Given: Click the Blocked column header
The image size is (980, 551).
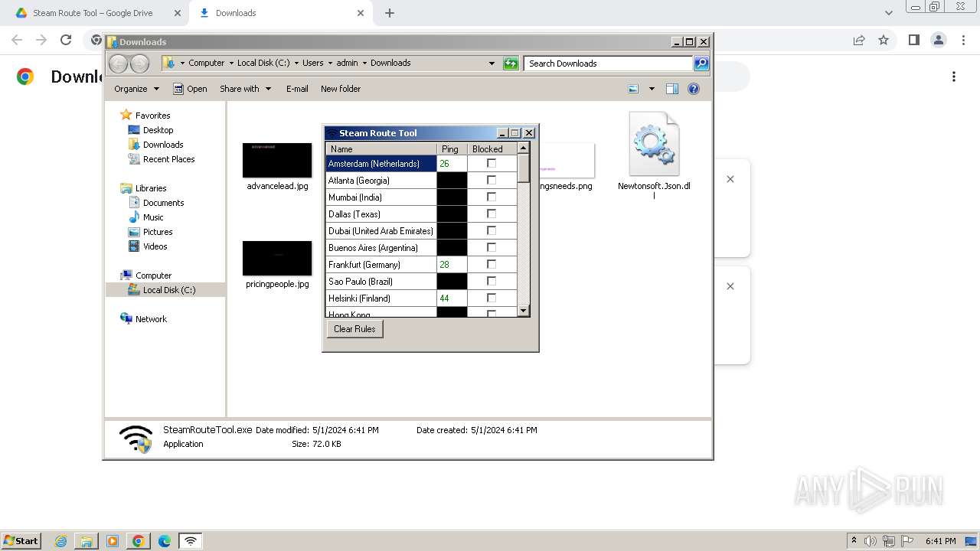Looking at the screenshot, I should click(492, 148).
